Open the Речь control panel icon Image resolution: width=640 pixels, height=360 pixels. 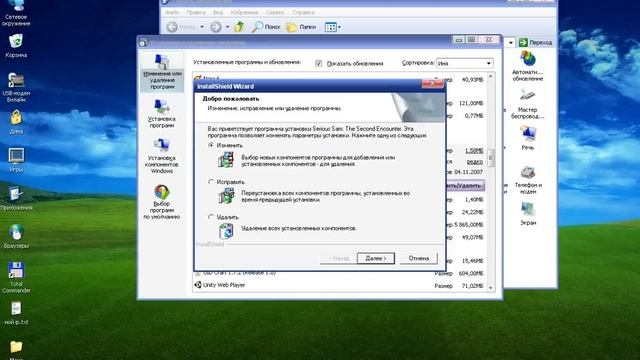(x=527, y=138)
